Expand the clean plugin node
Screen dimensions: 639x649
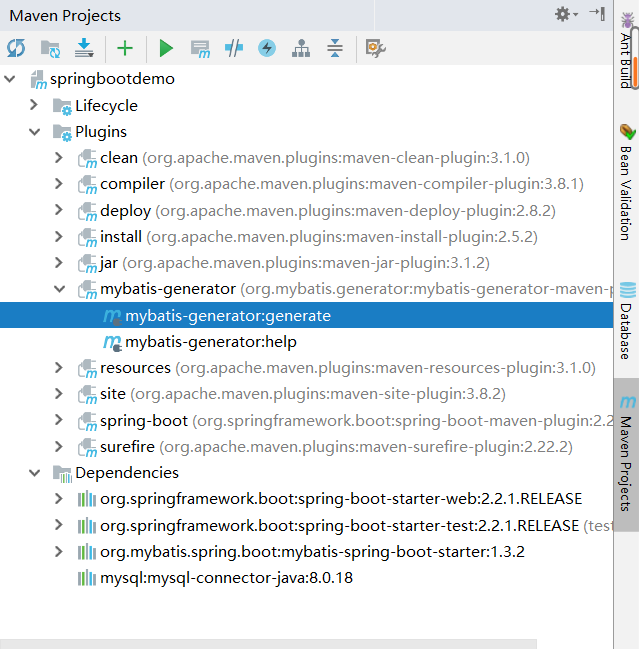(x=59, y=158)
